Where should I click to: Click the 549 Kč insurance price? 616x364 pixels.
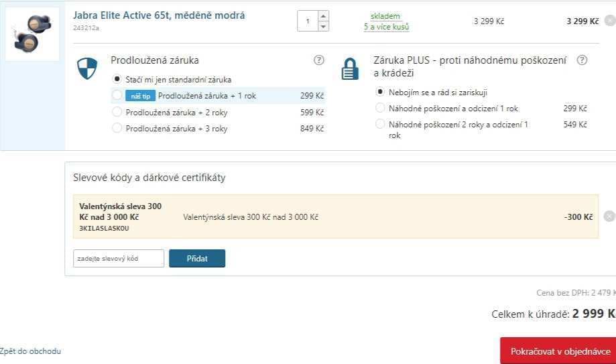[575, 125]
